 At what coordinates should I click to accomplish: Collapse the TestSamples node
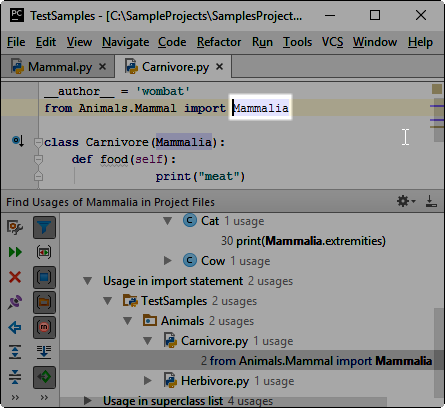[107, 301]
